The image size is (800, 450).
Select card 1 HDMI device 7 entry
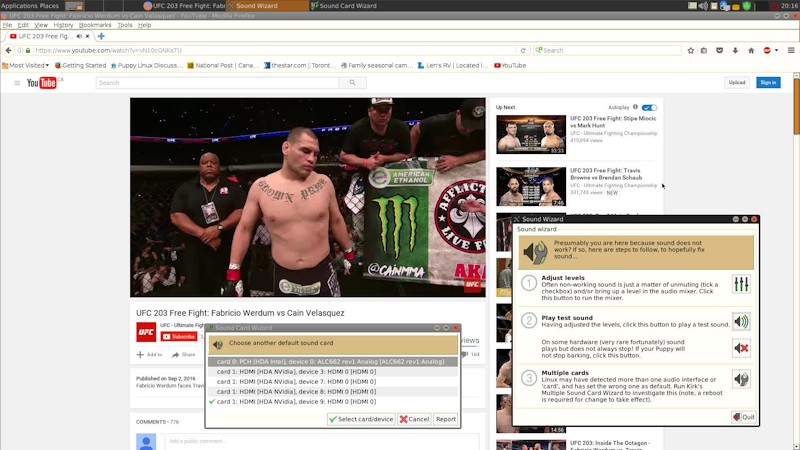click(333, 382)
